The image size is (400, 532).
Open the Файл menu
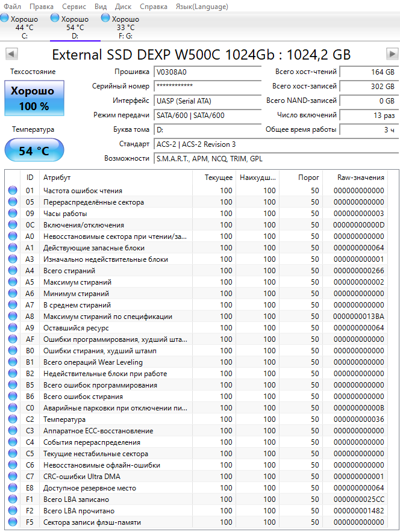[x=12, y=7]
